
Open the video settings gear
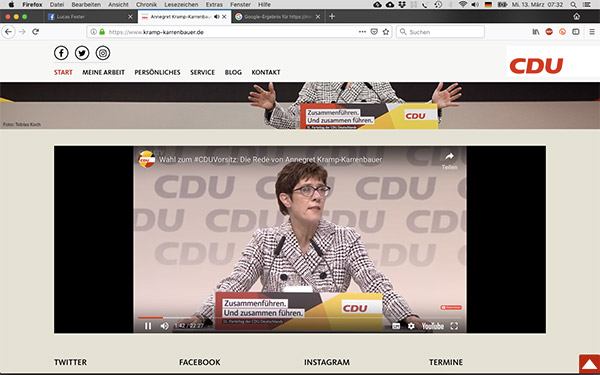411,326
